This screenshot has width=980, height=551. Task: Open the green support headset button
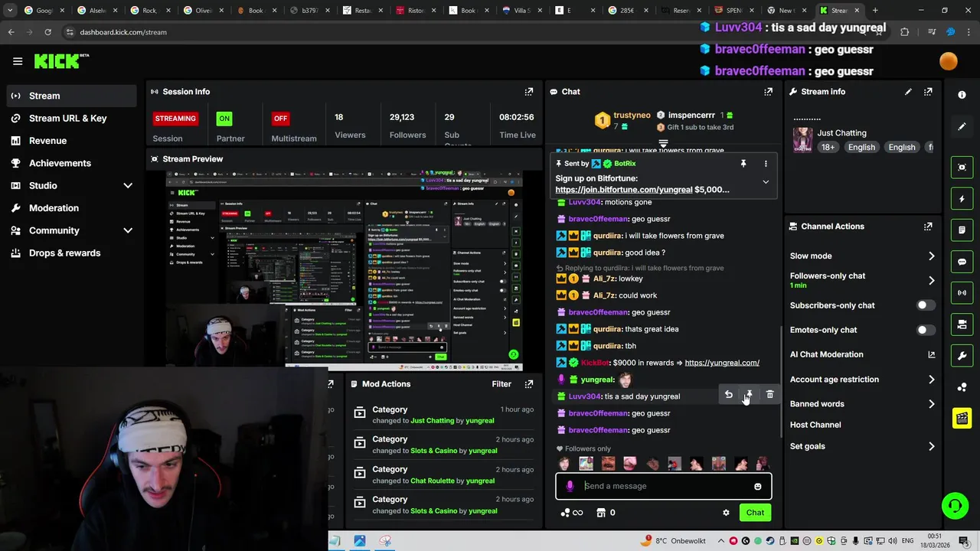(955, 506)
